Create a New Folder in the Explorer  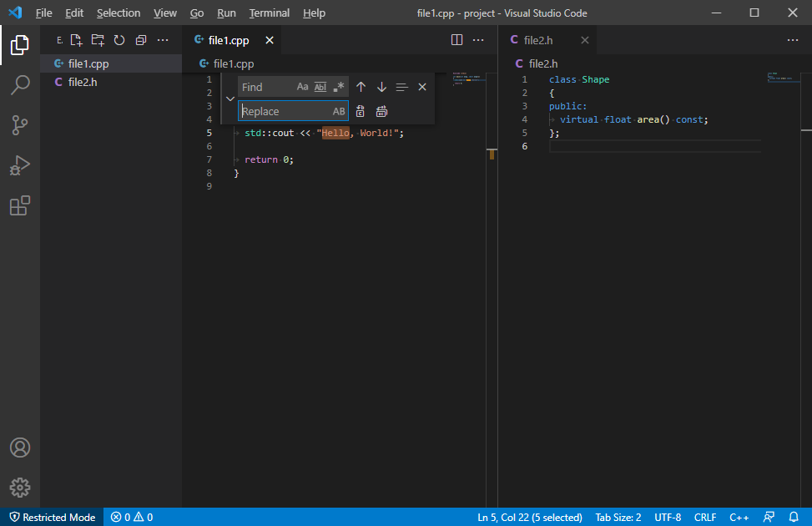coord(97,39)
